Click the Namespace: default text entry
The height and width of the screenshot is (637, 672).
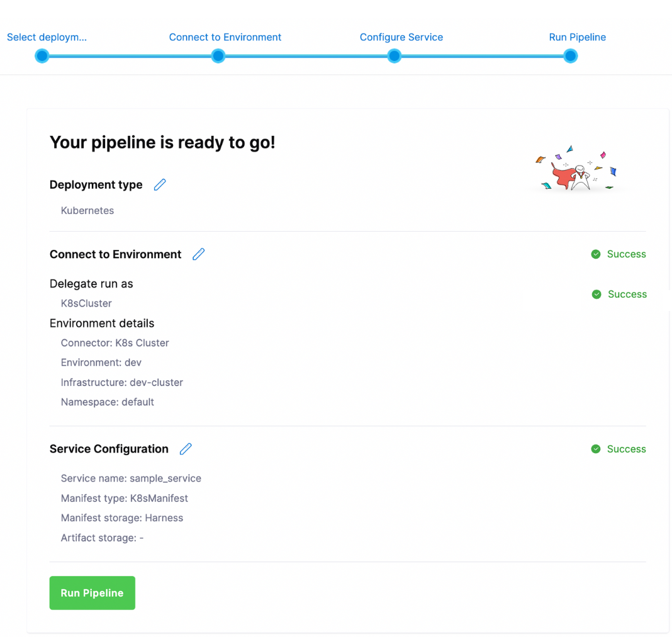click(x=107, y=402)
